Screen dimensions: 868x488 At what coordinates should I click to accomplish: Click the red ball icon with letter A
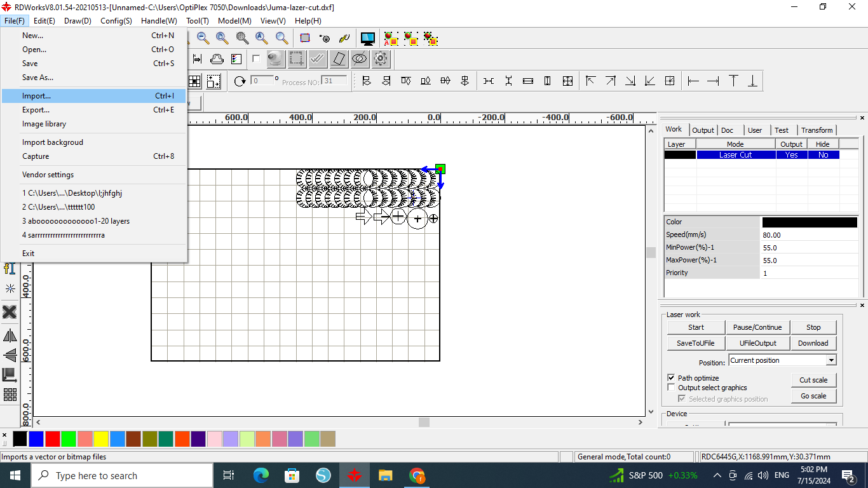pyautogui.click(x=391, y=39)
